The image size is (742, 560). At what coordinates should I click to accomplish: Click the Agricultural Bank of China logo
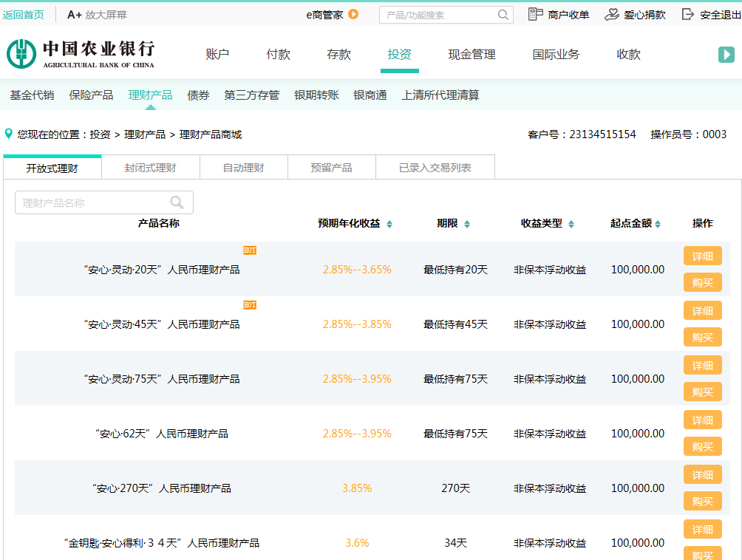81,54
